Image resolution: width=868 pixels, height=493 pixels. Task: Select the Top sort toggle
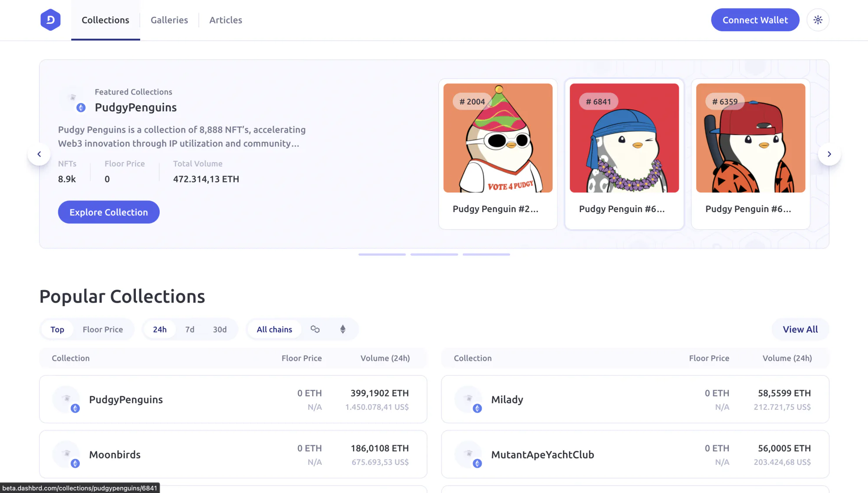(57, 330)
